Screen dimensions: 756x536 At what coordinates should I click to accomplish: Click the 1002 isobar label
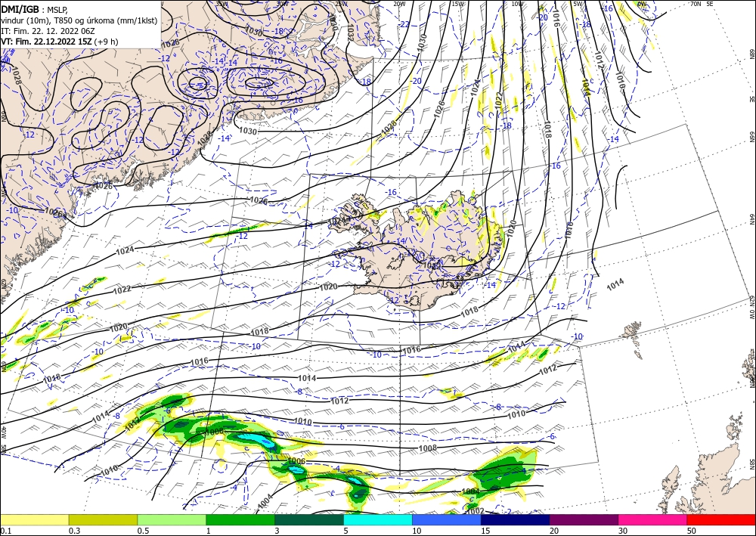(476, 510)
